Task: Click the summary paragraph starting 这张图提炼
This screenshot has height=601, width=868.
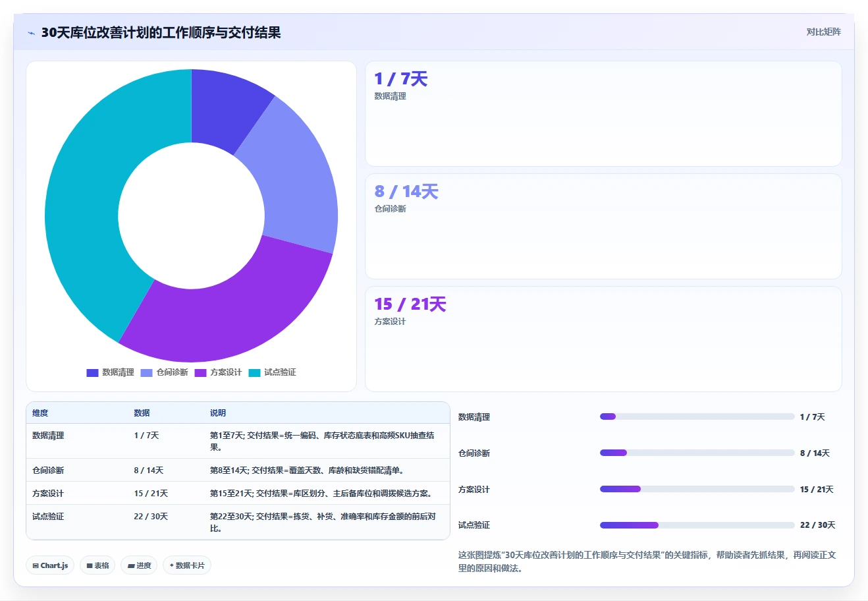Action: 647,562
